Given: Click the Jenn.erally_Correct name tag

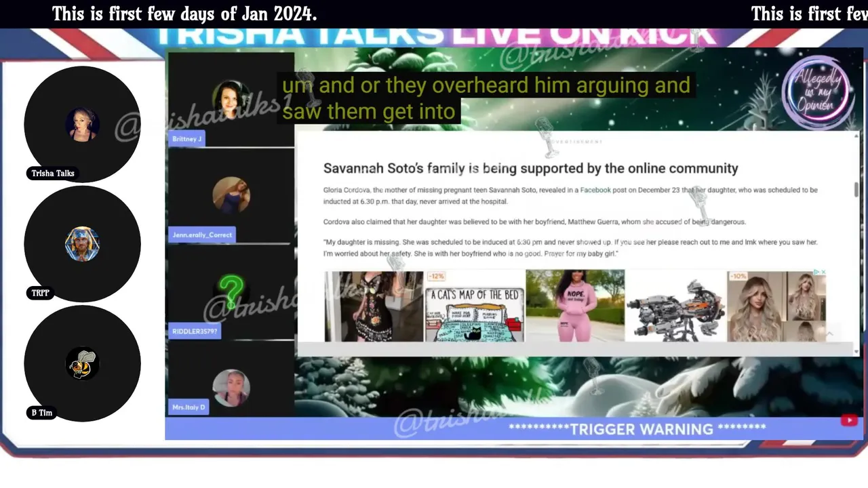Looking at the screenshot, I should [x=202, y=235].
